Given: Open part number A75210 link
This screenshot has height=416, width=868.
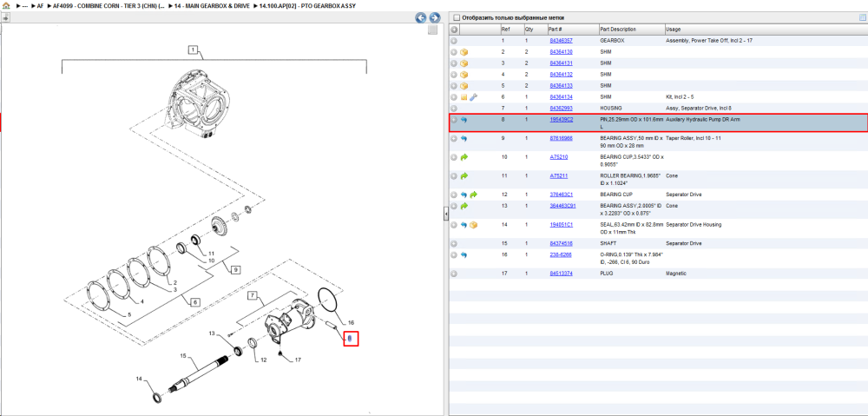Looking at the screenshot, I should [557, 157].
